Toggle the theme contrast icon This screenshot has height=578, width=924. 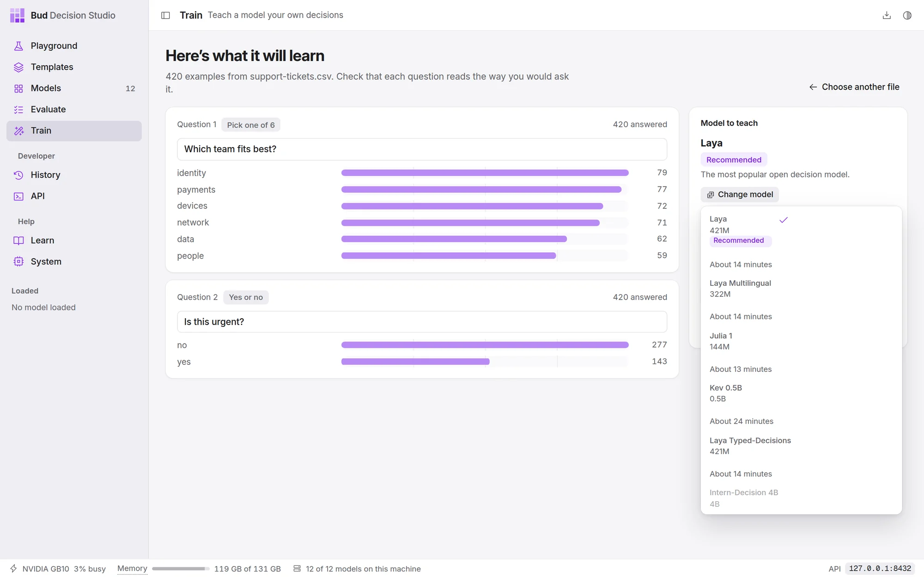[907, 15]
